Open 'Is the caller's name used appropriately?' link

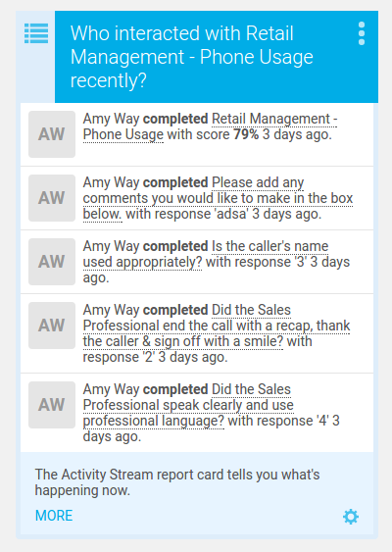pos(206,254)
